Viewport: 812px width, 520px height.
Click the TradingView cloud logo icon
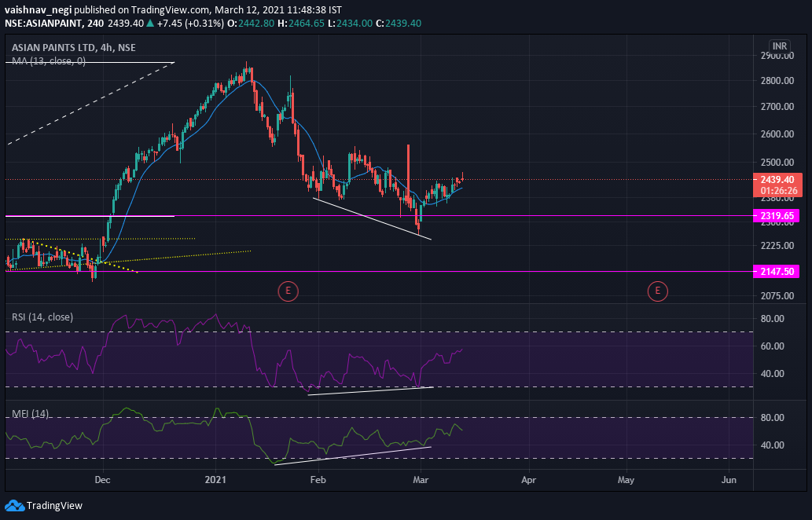(x=14, y=505)
